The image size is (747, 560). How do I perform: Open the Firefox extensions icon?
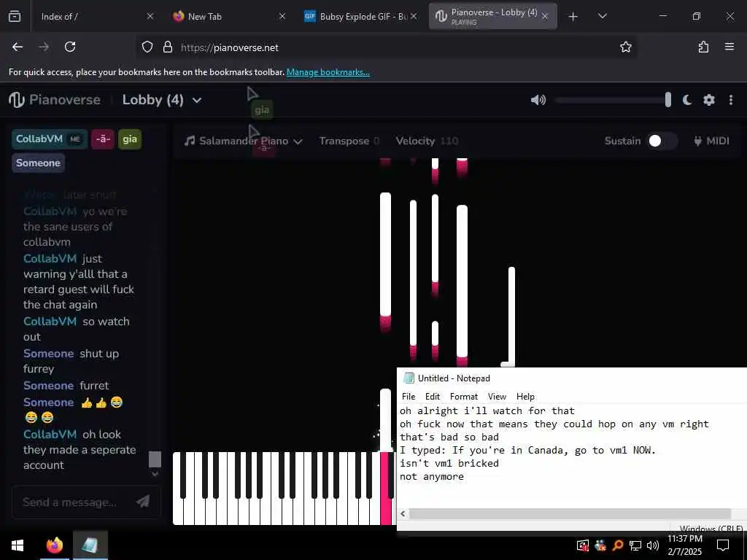coord(703,47)
